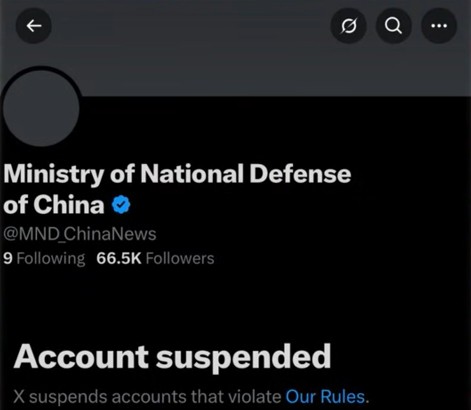The width and height of the screenshot is (471, 410).
Task: Click the blue verified checkmark badge
Action: click(x=121, y=205)
